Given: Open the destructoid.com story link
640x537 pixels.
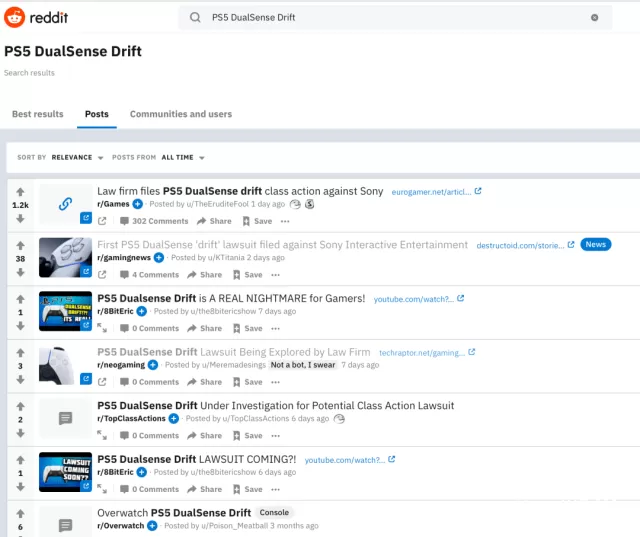Looking at the screenshot, I should coord(525,245).
